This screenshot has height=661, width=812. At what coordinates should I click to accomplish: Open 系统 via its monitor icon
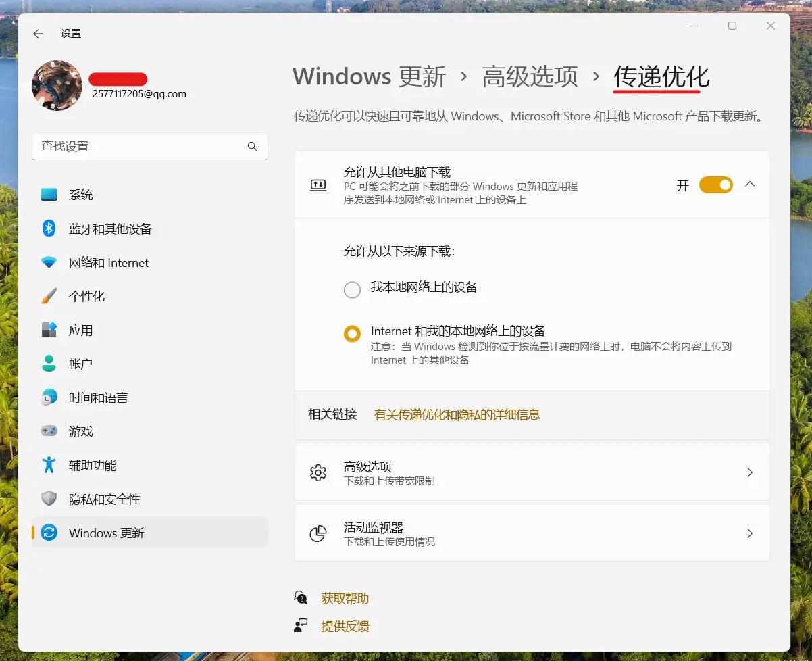49,195
